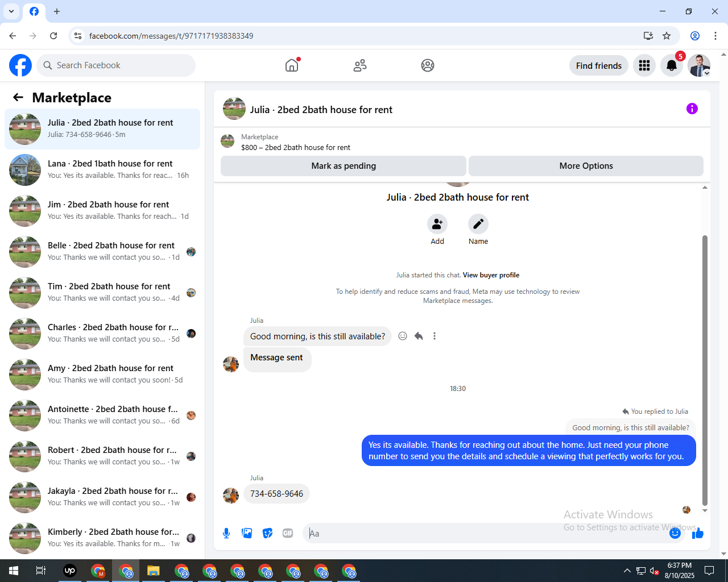The height and width of the screenshot is (582, 728).
Task: Expand the tab search dropdown arrow
Action: point(11,11)
